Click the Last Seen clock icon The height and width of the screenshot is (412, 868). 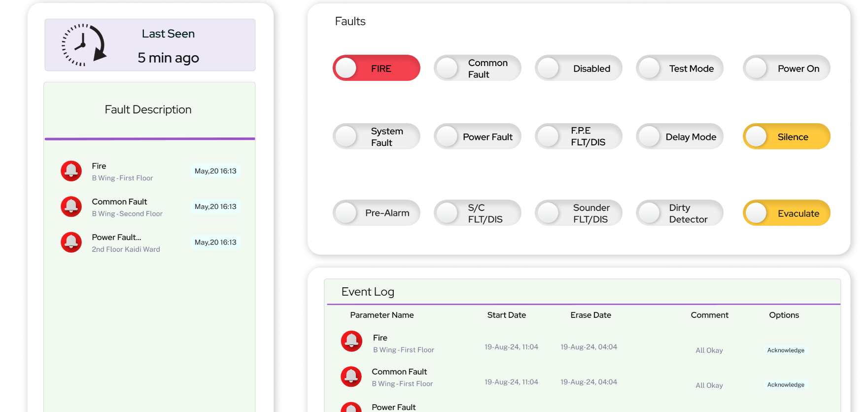[84, 45]
